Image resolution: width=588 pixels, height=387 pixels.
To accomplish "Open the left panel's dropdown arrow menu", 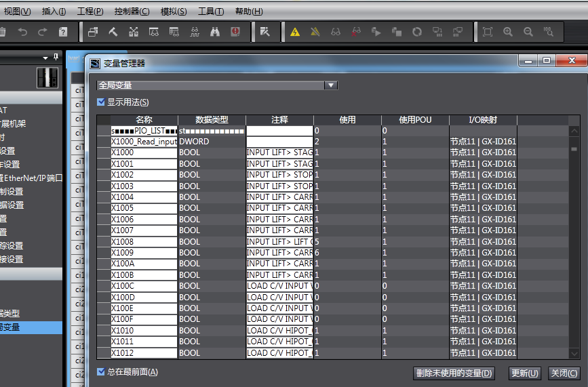I will point(45,58).
